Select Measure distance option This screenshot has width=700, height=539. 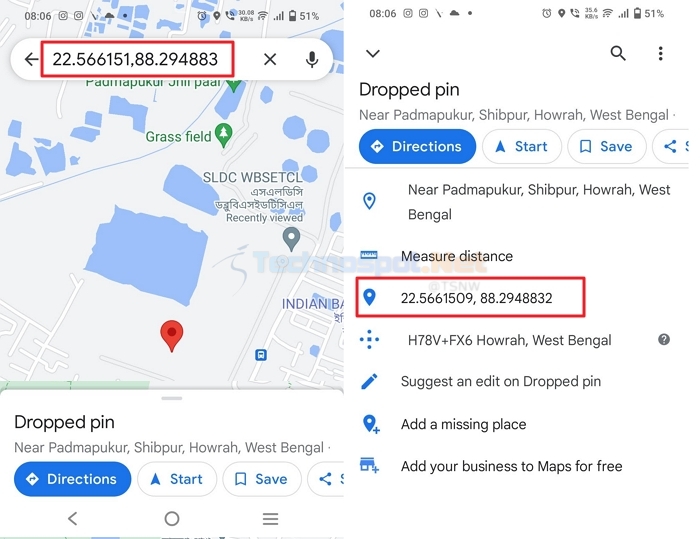point(457,256)
